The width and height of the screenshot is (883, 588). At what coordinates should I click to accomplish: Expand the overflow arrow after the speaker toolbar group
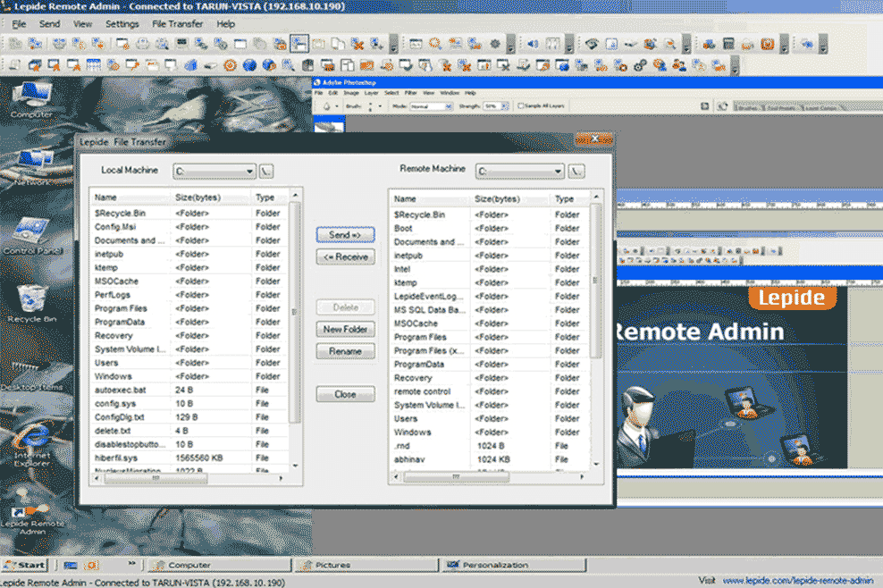pyautogui.click(x=569, y=44)
